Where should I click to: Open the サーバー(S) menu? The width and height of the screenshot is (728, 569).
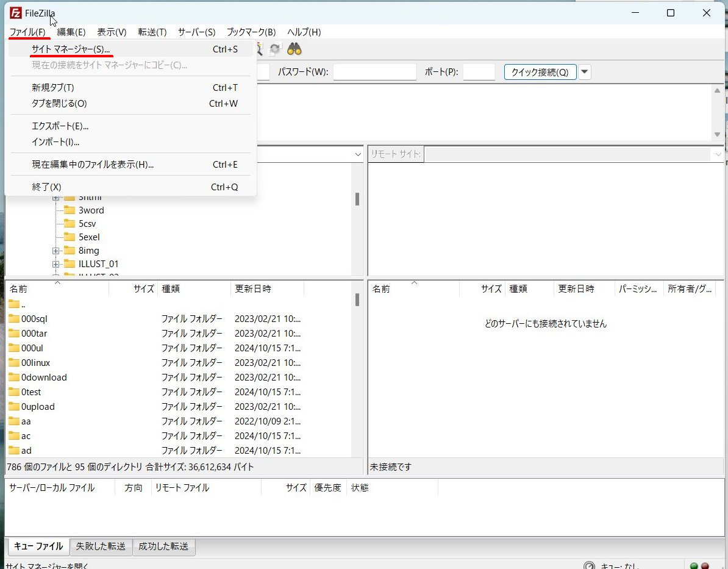pos(197,32)
